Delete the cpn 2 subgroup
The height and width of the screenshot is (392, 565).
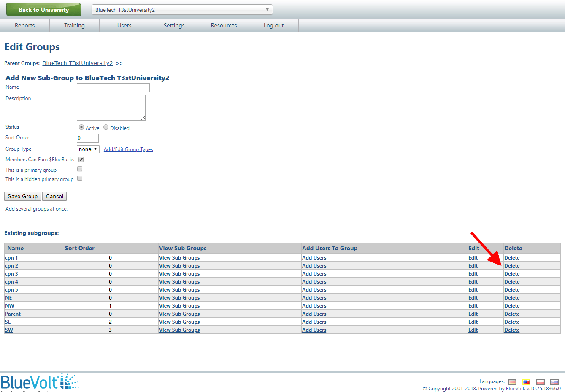[512, 266]
